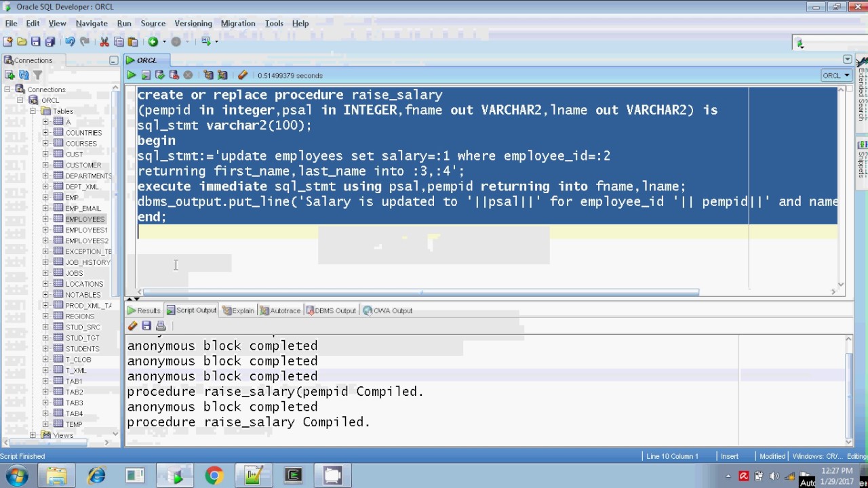Switch to the Explain tab
The height and width of the screenshot is (488, 868).
pos(238,310)
